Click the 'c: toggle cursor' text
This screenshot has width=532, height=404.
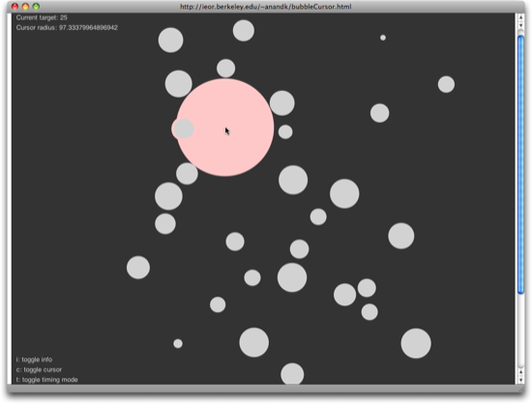(x=39, y=369)
